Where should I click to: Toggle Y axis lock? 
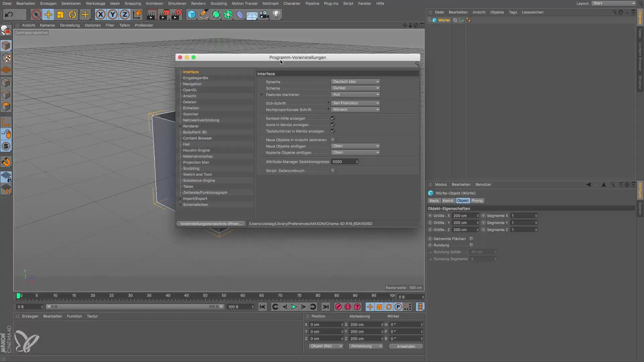pyautogui.click(x=113, y=14)
